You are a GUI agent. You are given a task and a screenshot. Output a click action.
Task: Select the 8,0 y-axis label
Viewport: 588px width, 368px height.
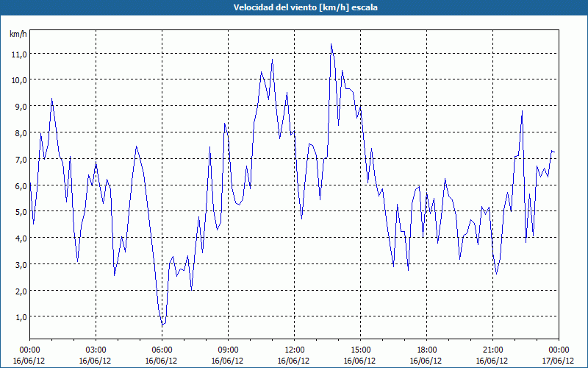(x=21, y=133)
